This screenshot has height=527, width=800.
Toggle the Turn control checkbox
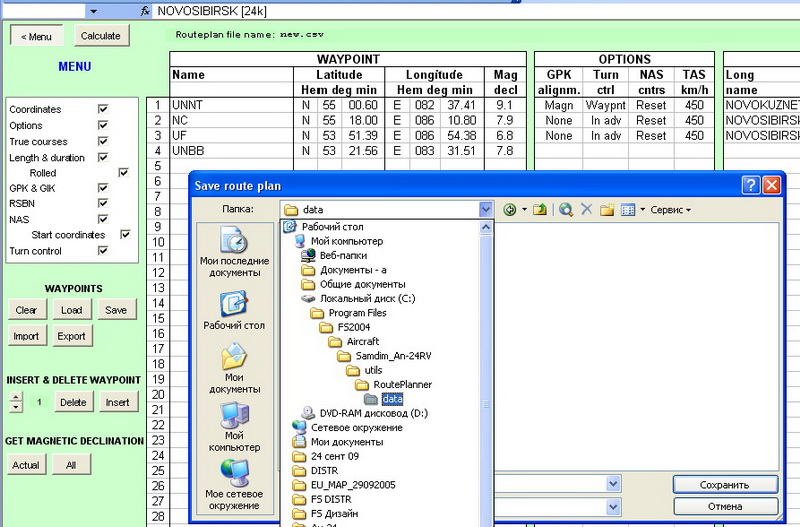pyautogui.click(x=102, y=251)
